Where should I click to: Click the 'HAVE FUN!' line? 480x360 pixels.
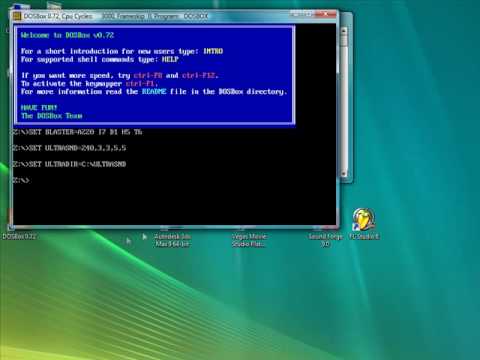39,107
